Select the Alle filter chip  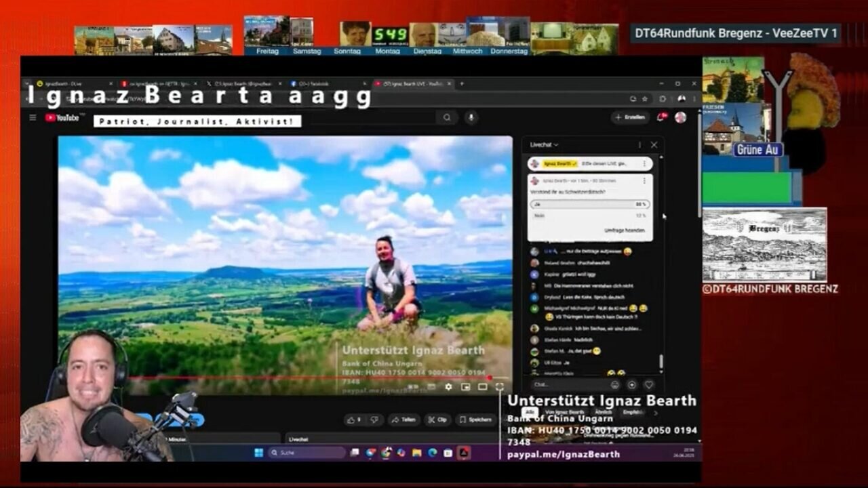click(530, 413)
